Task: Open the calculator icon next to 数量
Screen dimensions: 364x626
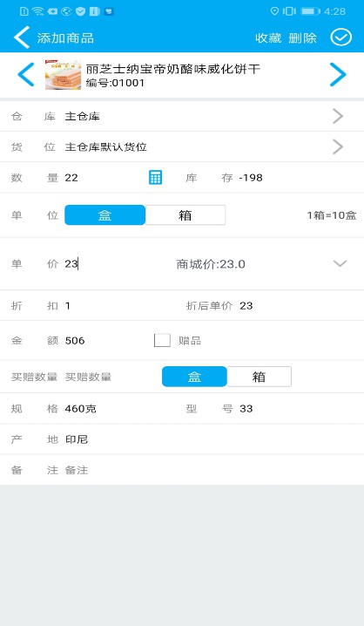Action: 155,177
